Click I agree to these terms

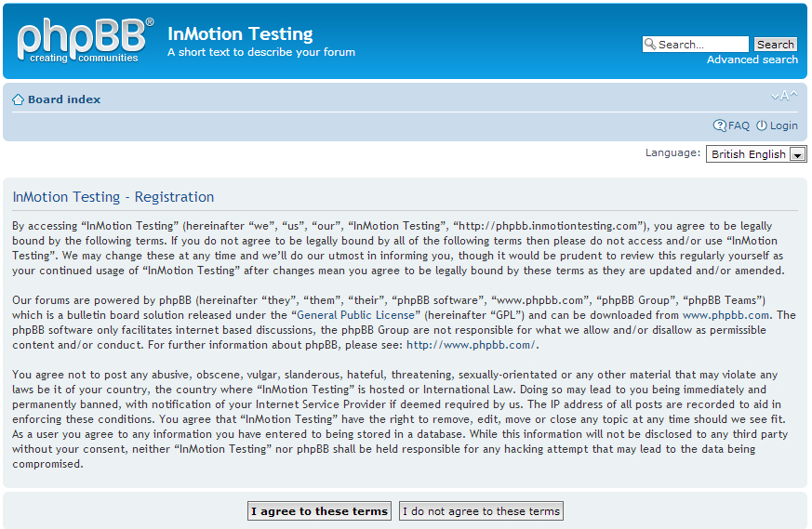tap(319, 511)
